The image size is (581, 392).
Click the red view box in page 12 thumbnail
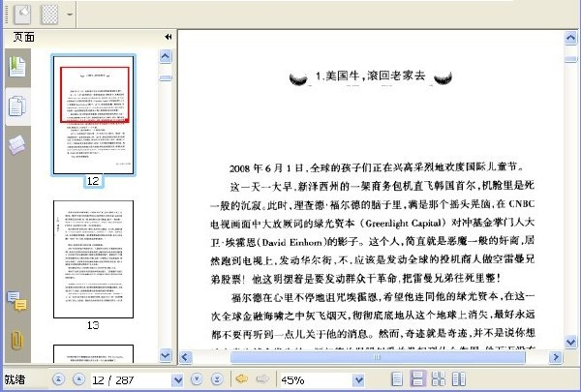coord(95,95)
